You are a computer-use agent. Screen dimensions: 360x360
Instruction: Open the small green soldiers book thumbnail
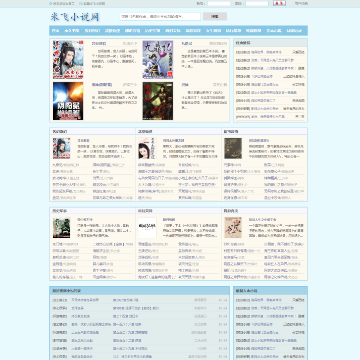[x=61, y=228]
